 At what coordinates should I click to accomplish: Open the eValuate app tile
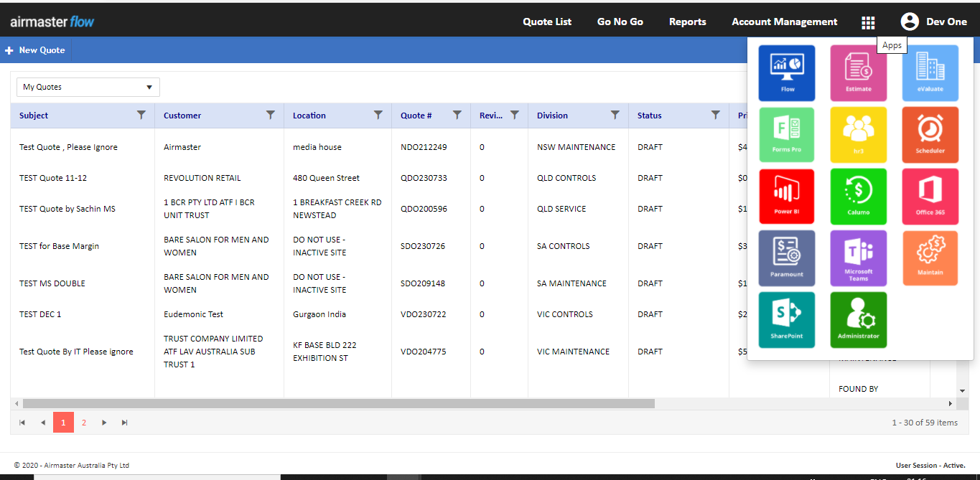point(930,73)
